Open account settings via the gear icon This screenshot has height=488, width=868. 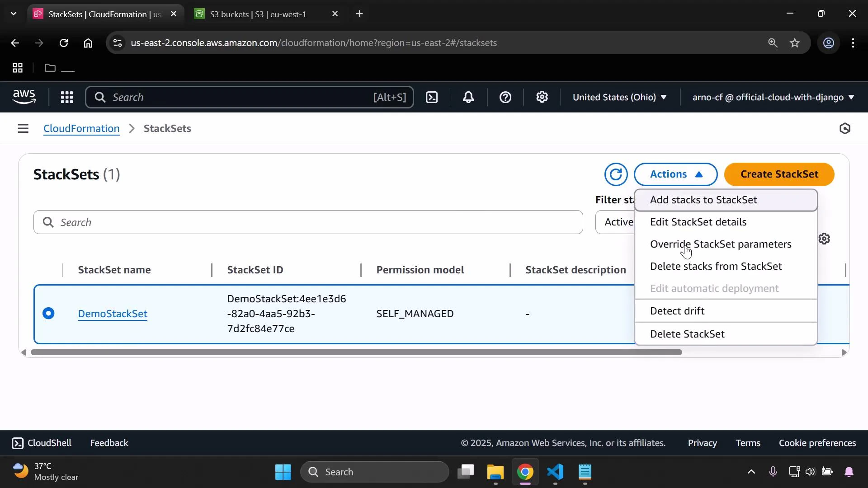tap(542, 97)
